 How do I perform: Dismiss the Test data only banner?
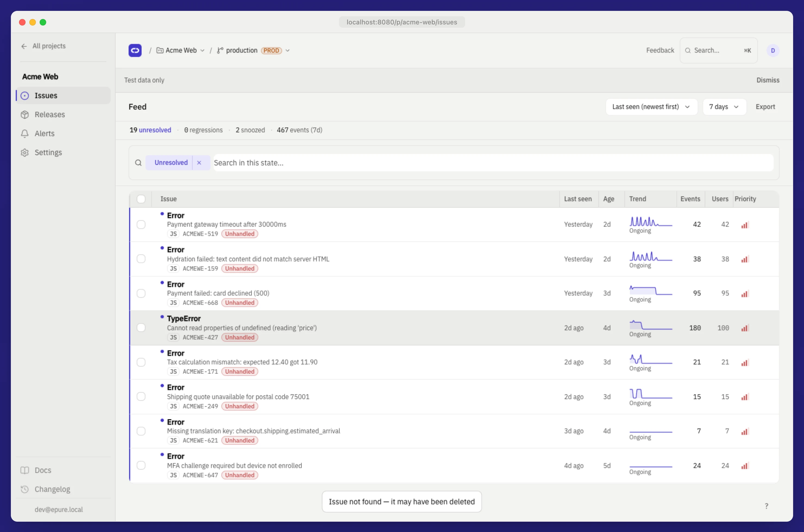pos(768,80)
